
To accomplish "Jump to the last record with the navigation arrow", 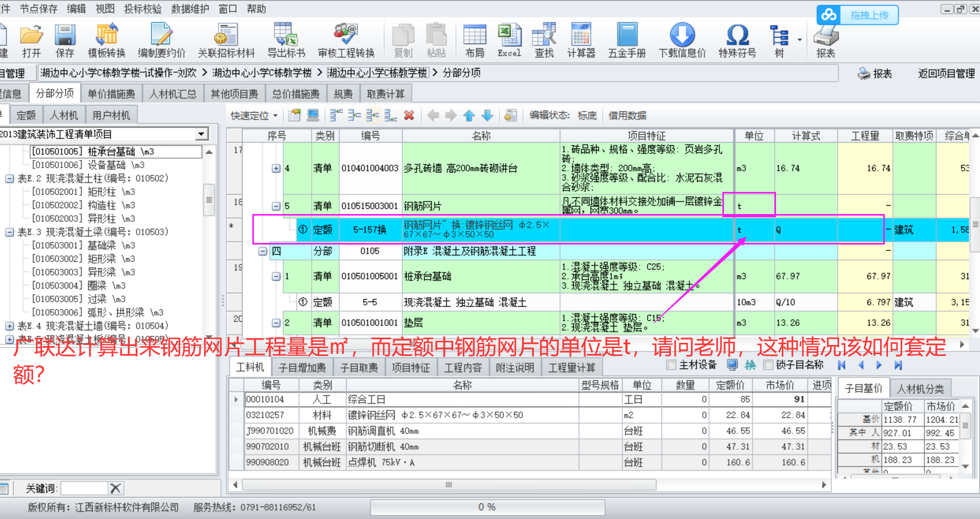I will pos(898,365).
